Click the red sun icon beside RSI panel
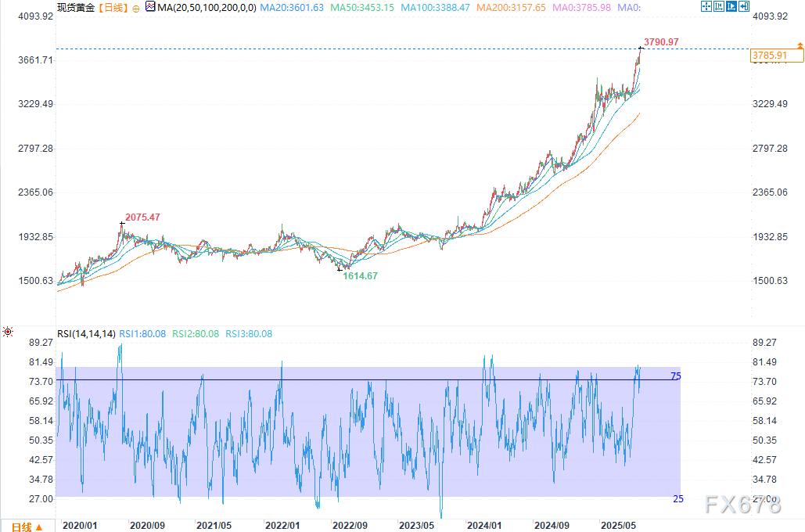This screenshot has height=532, width=805. [8, 332]
